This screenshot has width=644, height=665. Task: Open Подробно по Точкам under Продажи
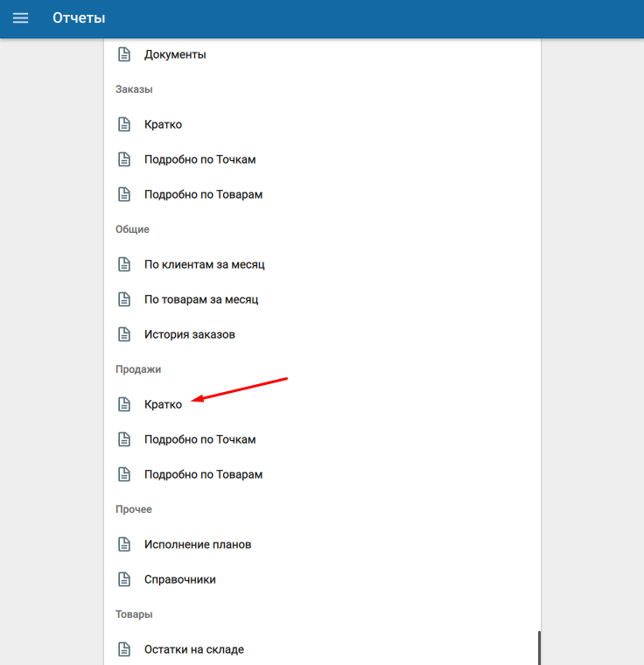199,439
